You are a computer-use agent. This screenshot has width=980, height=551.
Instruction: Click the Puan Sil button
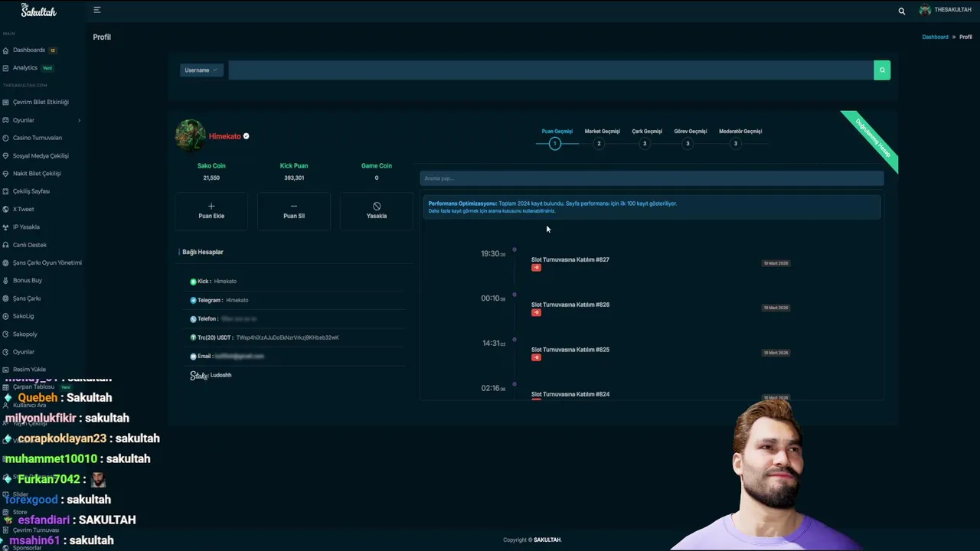tap(294, 210)
